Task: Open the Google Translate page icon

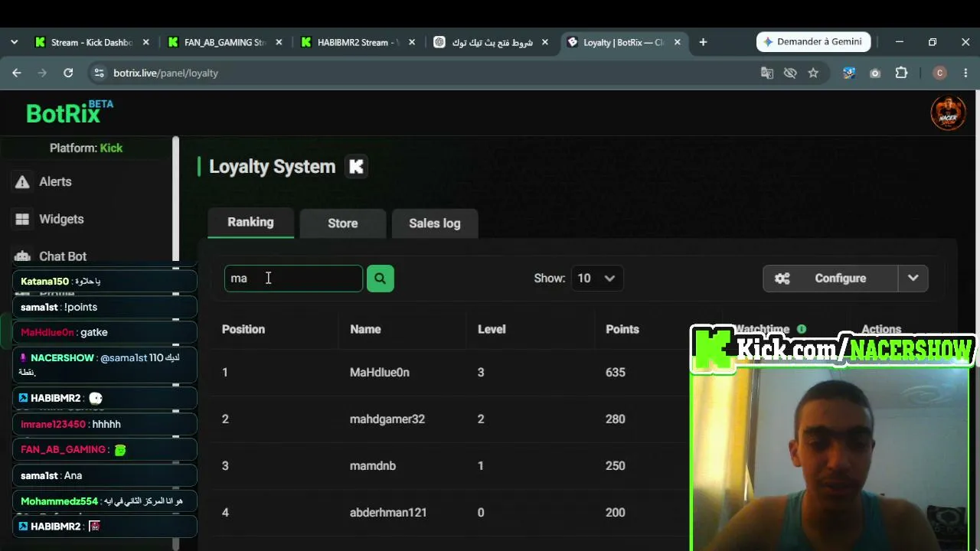Action: point(767,73)
